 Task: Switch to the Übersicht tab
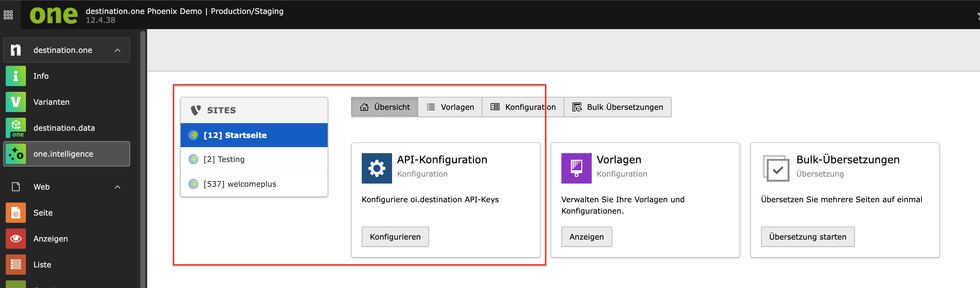[x=384, y=107]
